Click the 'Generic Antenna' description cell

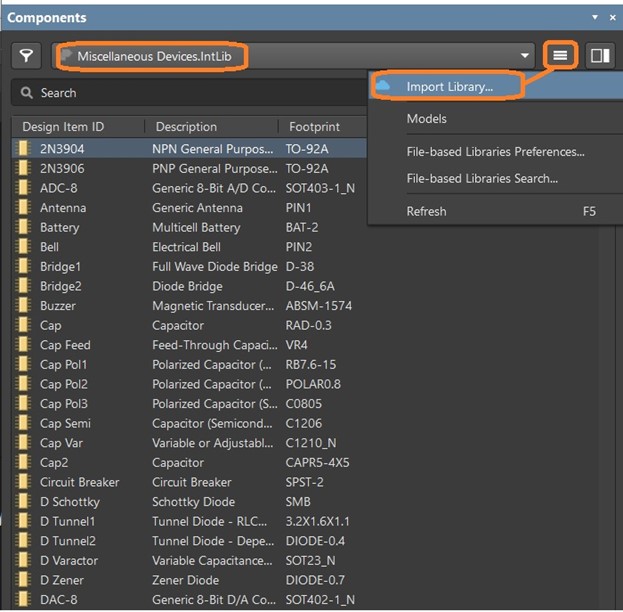click(x=197, y=207)
